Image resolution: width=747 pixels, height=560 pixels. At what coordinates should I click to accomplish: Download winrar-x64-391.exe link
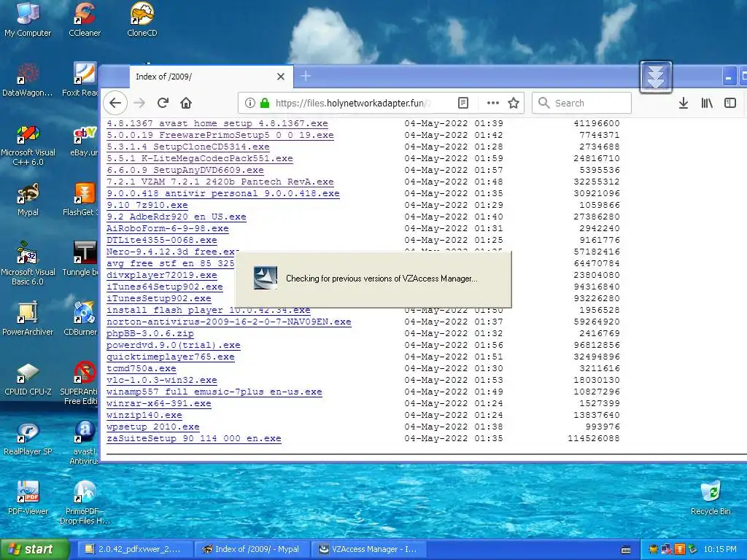click(158, 403)
